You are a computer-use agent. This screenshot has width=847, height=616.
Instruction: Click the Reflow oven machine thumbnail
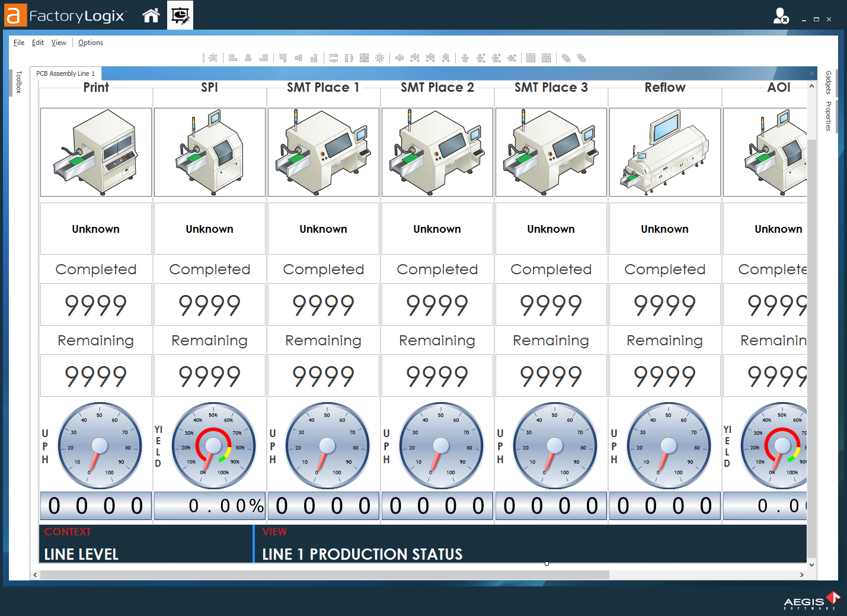[664, 152]
